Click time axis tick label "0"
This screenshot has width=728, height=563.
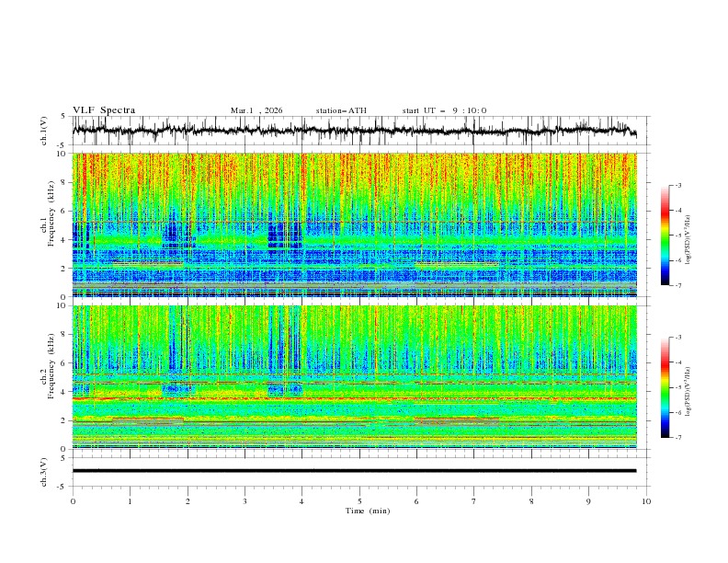(73, 501)
